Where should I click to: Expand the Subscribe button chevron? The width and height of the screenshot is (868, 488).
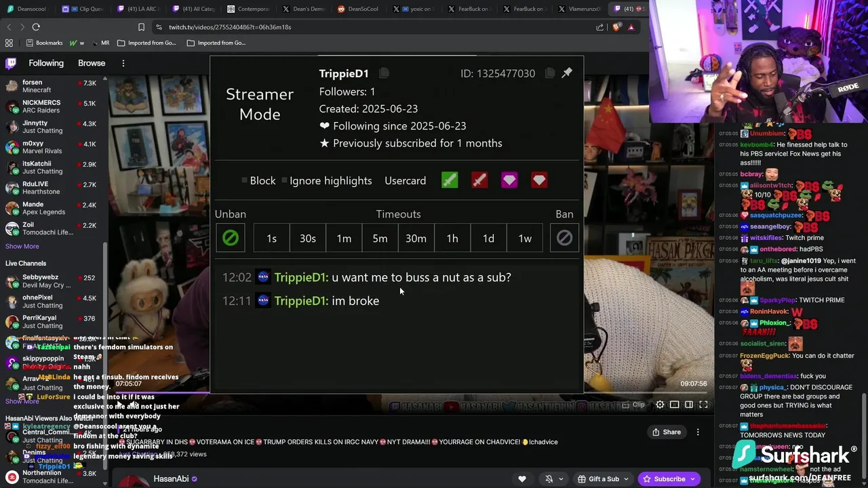pyautogui.click(x=692, y=479)
